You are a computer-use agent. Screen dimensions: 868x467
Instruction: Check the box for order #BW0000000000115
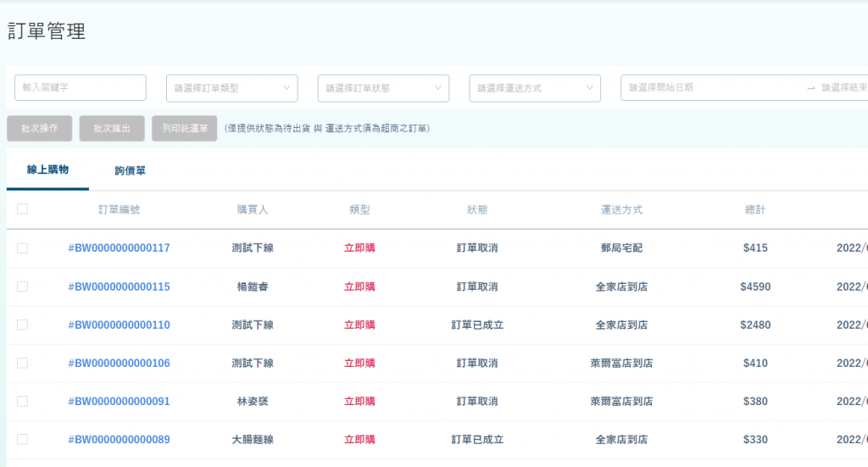tap(22, 286)
